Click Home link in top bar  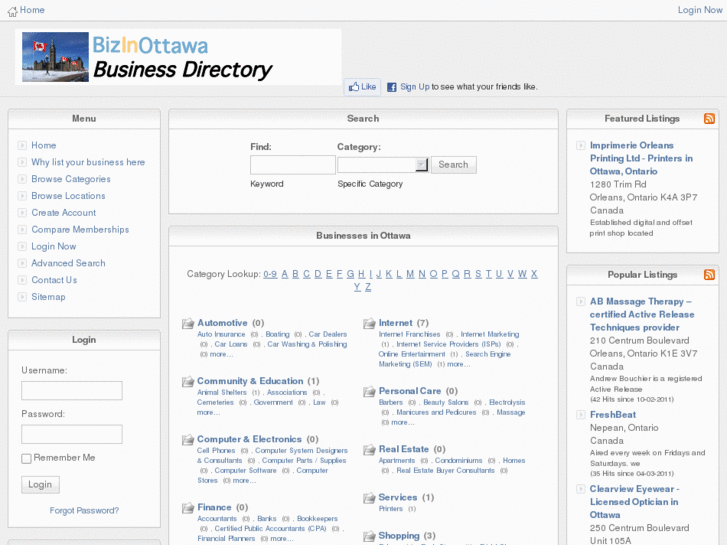(32, 10)
